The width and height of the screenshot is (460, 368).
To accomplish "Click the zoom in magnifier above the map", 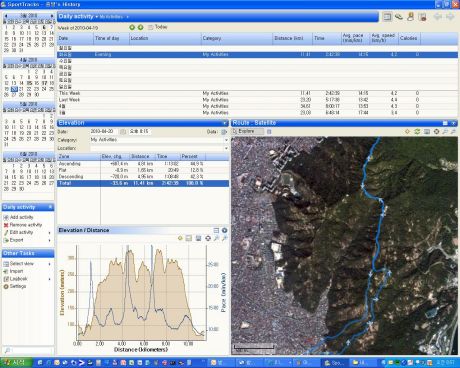I will [x=445, y=132].
